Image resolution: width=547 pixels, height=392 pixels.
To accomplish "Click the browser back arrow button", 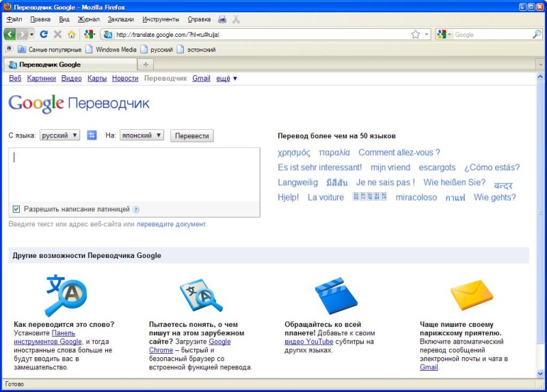I will [10, 34].
